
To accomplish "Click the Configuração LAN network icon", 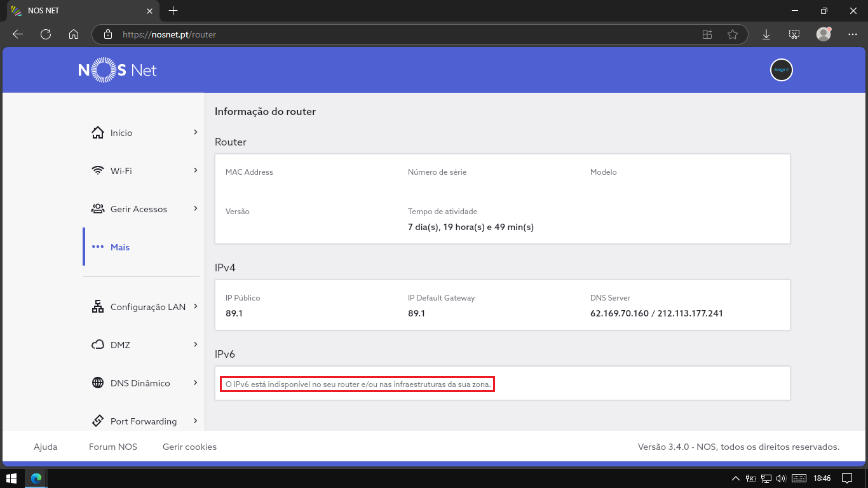I will (98, 307).
